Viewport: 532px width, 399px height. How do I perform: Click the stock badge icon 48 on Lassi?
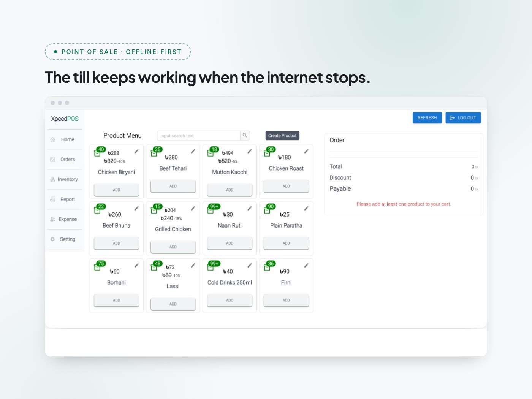tap(156, 266)
